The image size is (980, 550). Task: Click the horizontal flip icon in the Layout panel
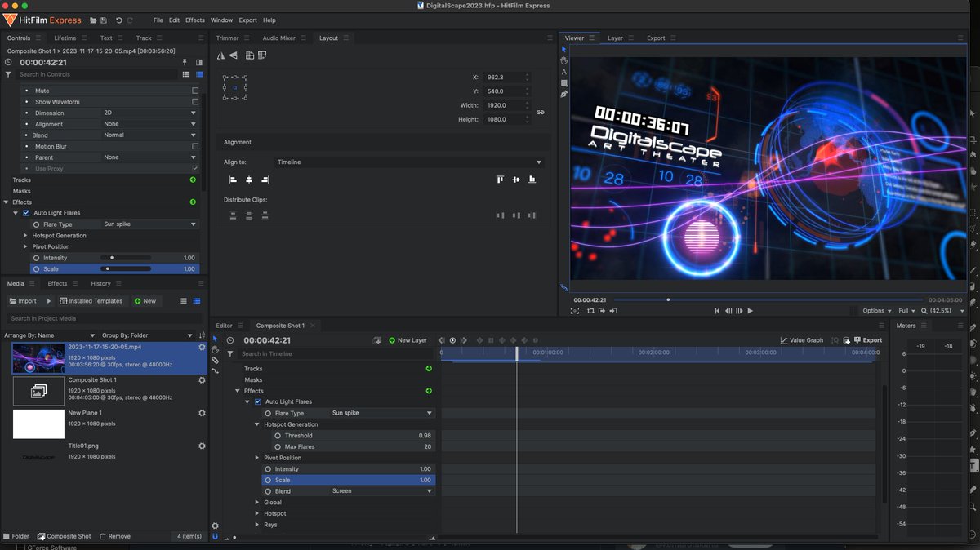coord(221,55)
